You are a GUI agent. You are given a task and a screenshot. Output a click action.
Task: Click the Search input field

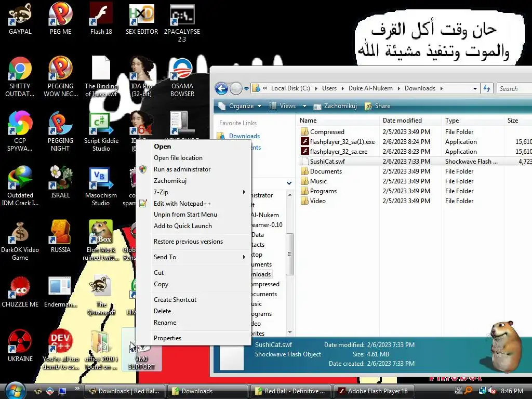point(514,88)
